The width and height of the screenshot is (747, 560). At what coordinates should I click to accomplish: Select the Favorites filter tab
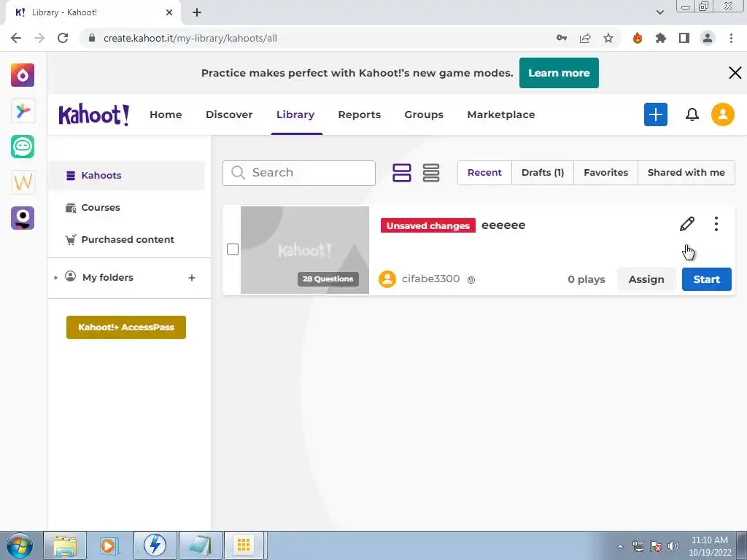[606, 172]
